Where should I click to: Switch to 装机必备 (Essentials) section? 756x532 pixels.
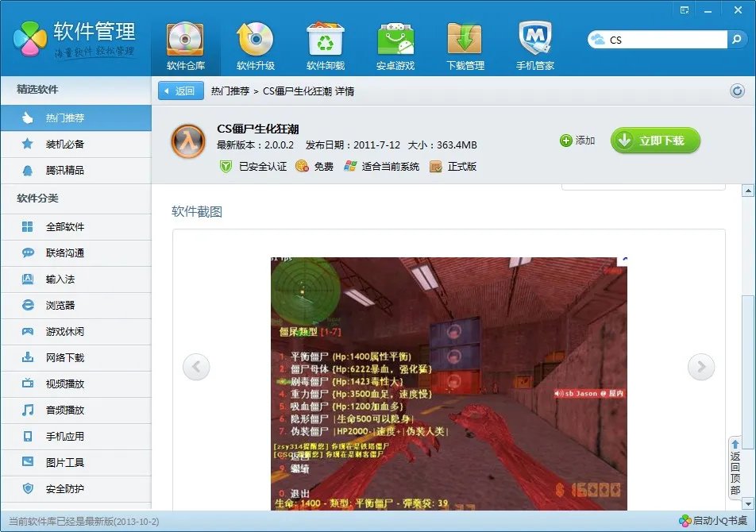pos(76,145)
